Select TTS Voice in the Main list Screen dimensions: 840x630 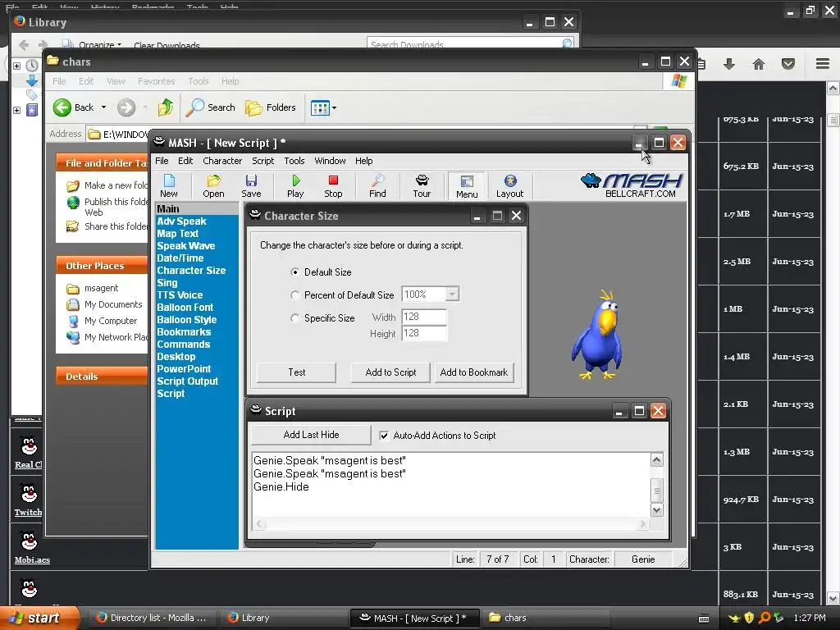[180, 295]
